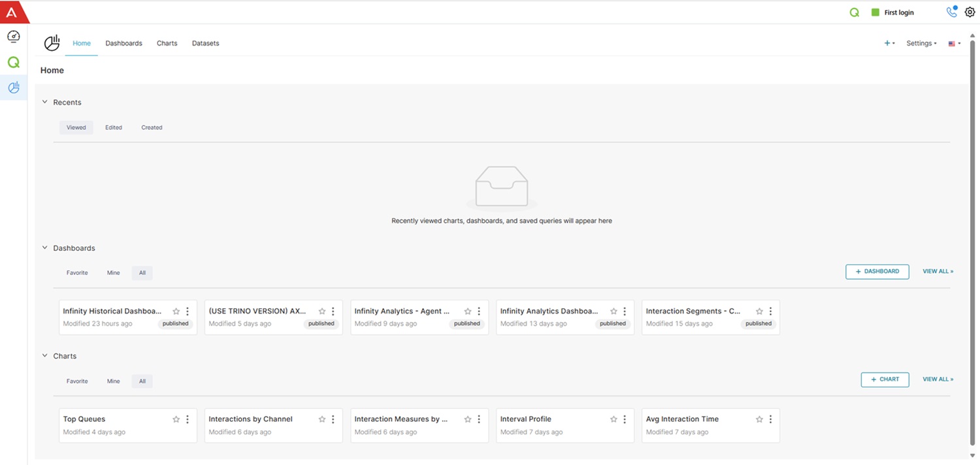Viewport: 980px width, 465px height.
Task: Click VIEW ALL in Dashboards section
Action: [x=938, y=271]
